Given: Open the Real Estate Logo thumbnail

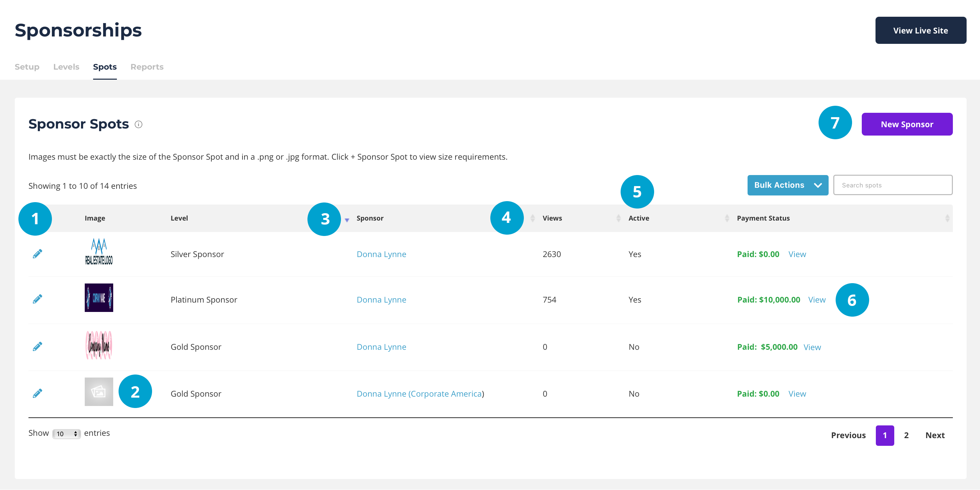Looking at the screenshot, I should pyautogui.click(x=98, y=252).
